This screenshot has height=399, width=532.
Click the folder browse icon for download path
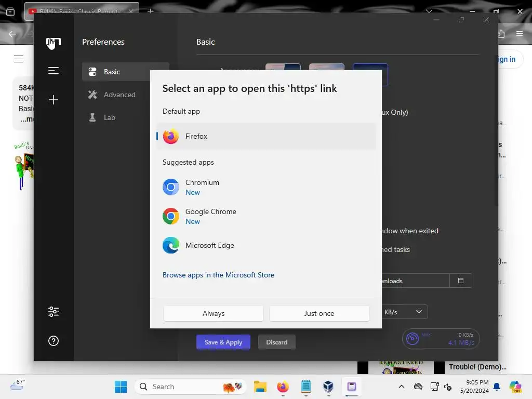coord(460,281)
